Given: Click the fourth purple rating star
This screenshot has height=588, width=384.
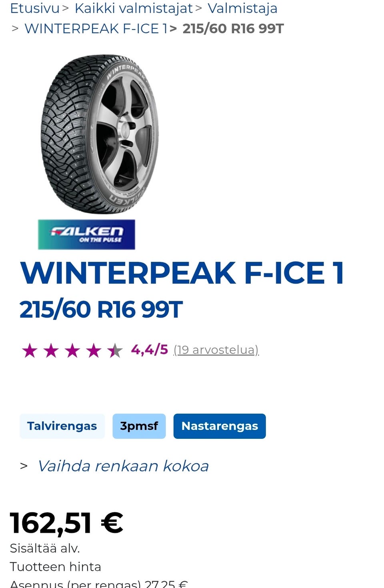Looking at the screenshot, I should pos(94,351).
